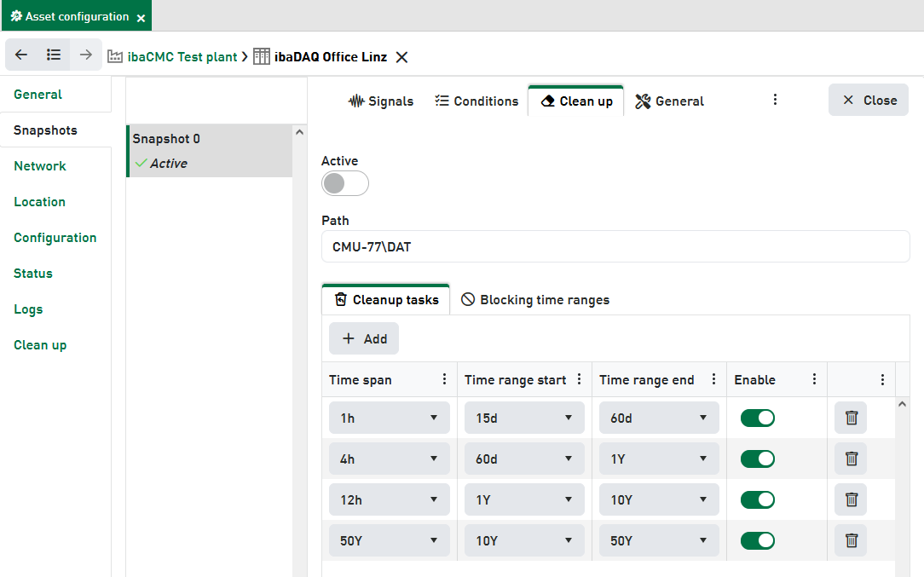Image resolution: width=924 pixels, height=577 pixels.
Task: Click the Path input field
Action: 615,247
